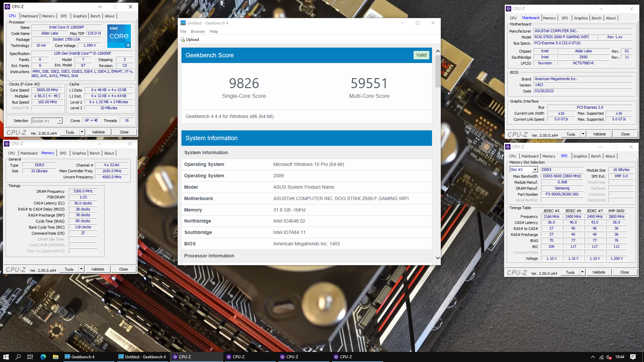Click Validate in Memory window
The image size is (644, 362).
point(98,269)
